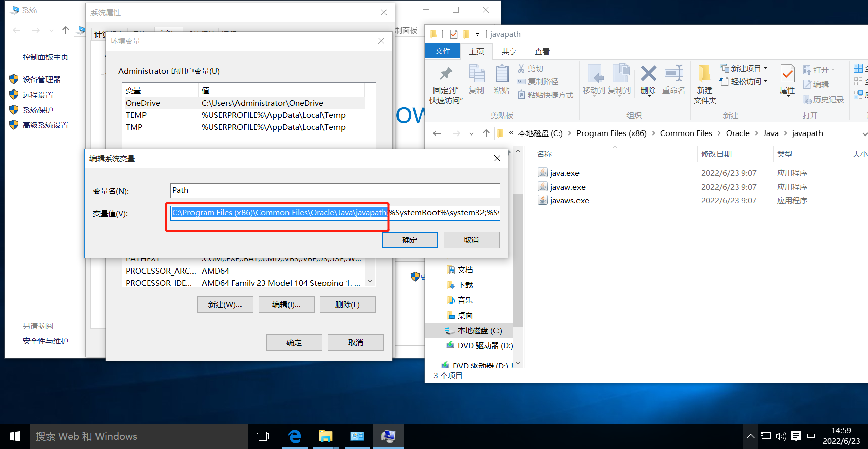Click Paste shortcut in the ribbon
Image resolution: width=868 pixels, height=449 pixels.
[545, 95]
